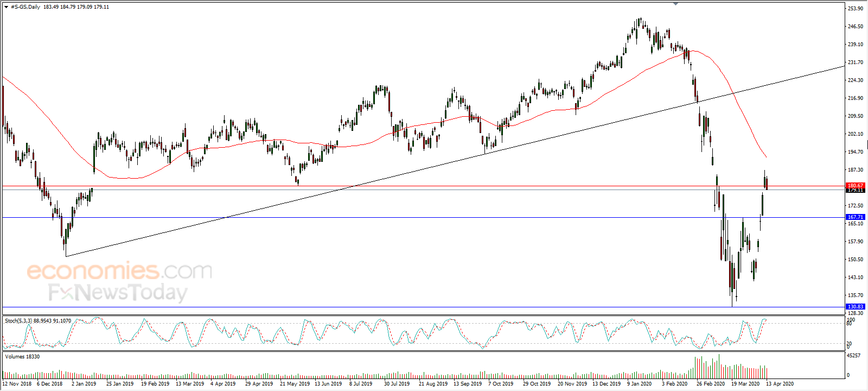Click the dark blue 130.83 price tag
Screen dimensions: 868x391
[856, 307]
